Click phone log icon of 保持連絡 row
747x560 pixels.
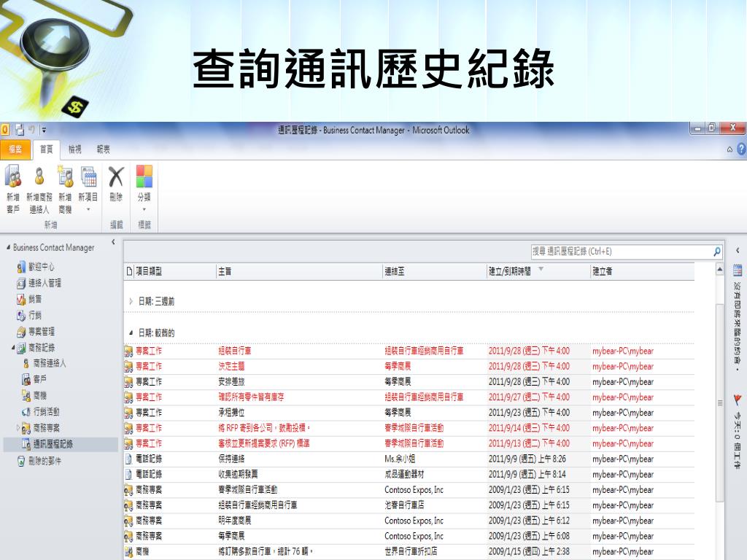(128, 459)
